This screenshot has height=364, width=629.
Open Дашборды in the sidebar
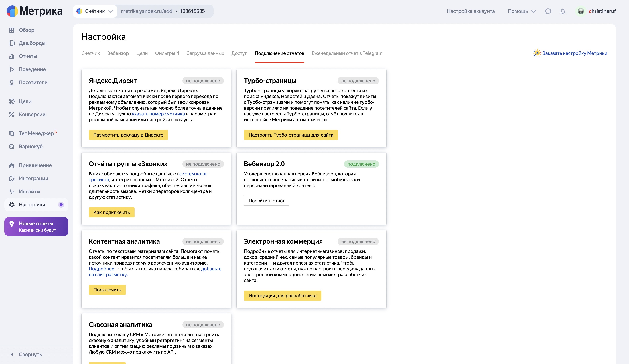tap(32, 43)
